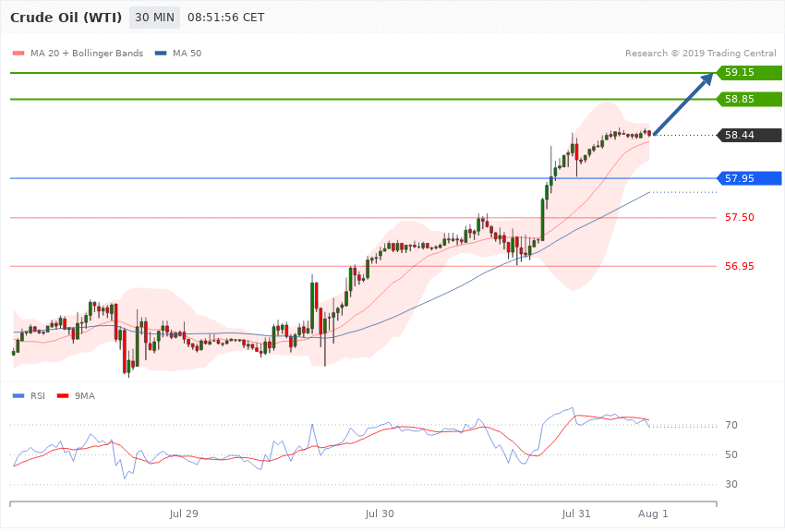Click the Jul 31 date axis label

tap(575, 514)
